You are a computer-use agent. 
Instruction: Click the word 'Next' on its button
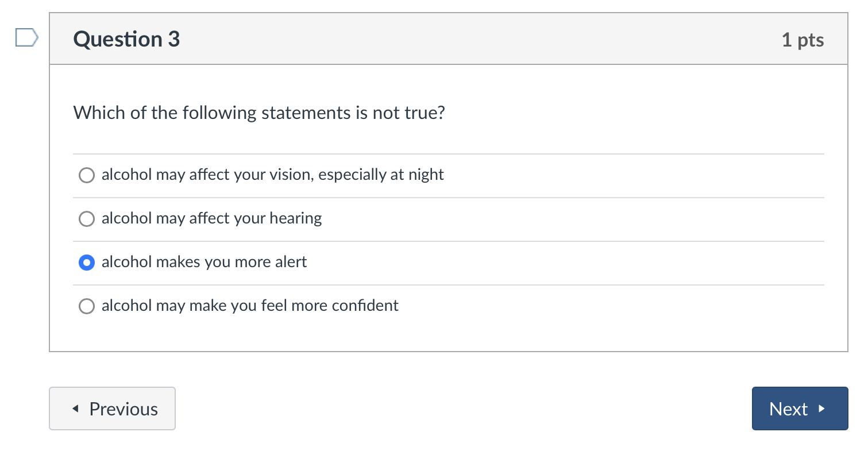coord(788,409)
